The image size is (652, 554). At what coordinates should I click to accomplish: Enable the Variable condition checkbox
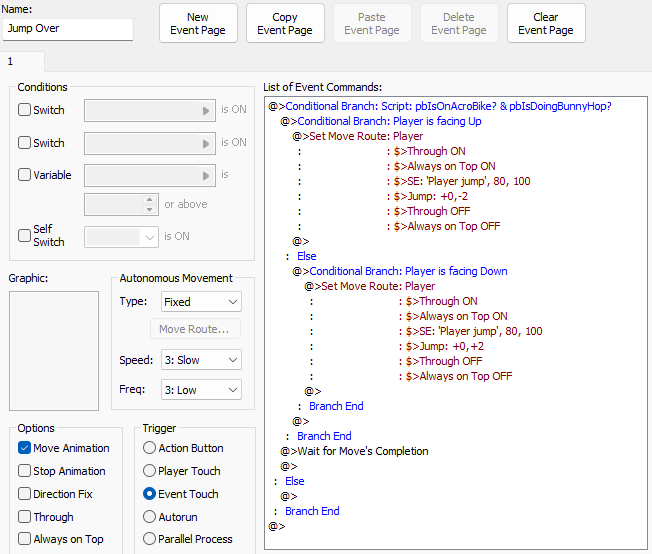(25, 175)
